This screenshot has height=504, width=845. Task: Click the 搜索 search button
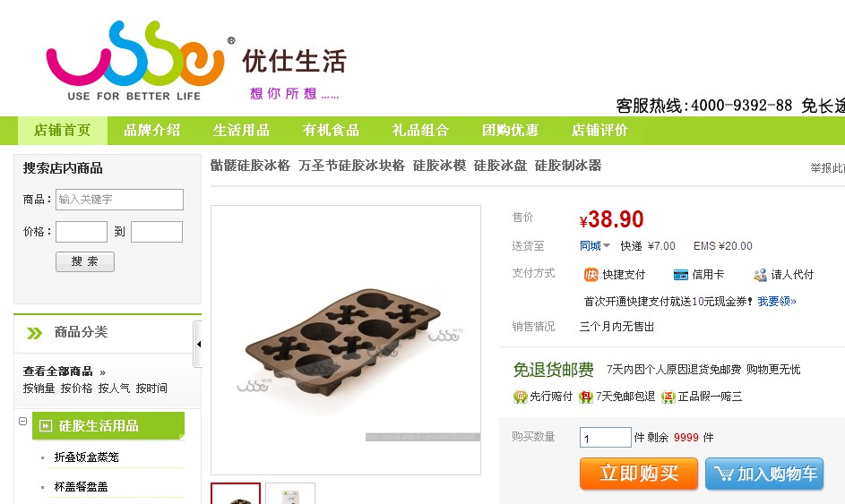pos(85,261)
